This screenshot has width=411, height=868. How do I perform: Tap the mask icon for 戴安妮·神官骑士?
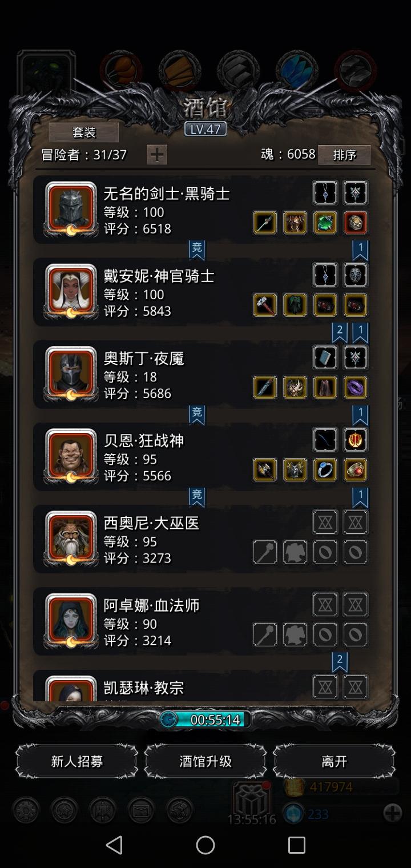(x=355, y=275)
